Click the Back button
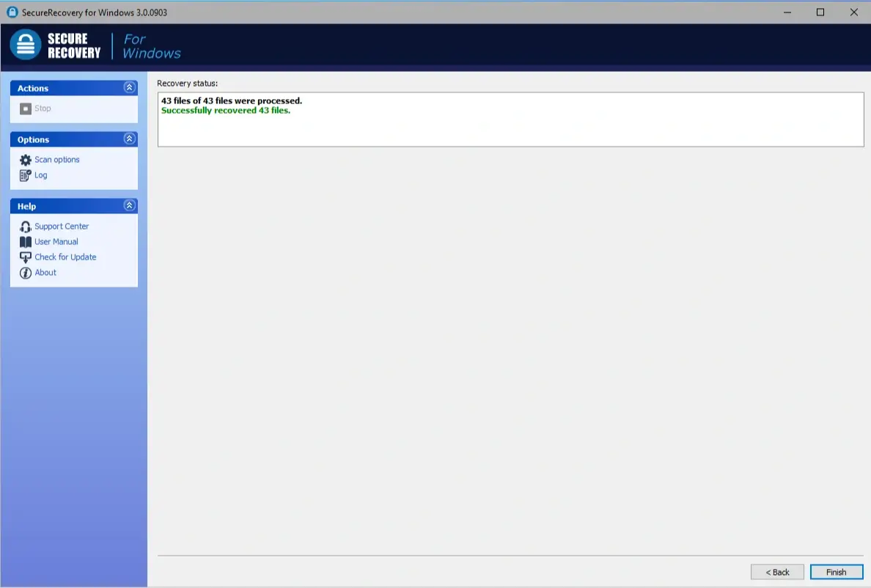 (x=776, y=572)
